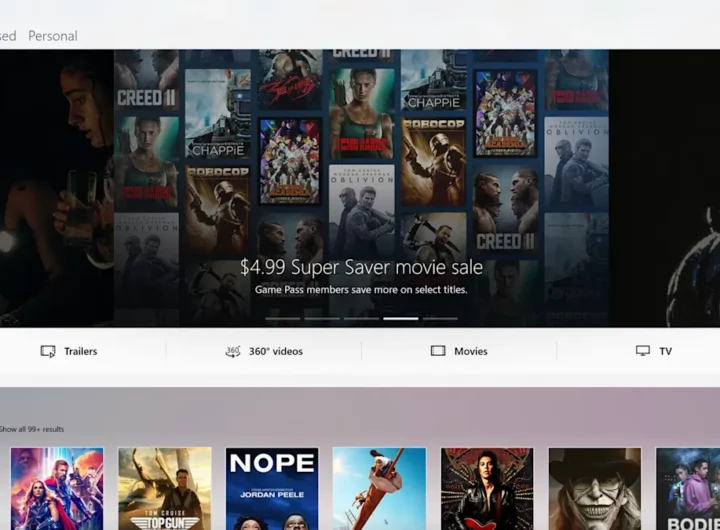The image size is (720, 530).
Task: Open the NOPE movie poster
Action: [x=272, y=489]
